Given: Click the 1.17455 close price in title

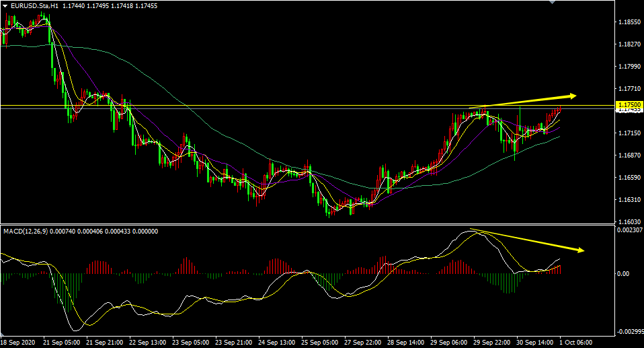Looking at the screenshot, I should tap(146, 6).
